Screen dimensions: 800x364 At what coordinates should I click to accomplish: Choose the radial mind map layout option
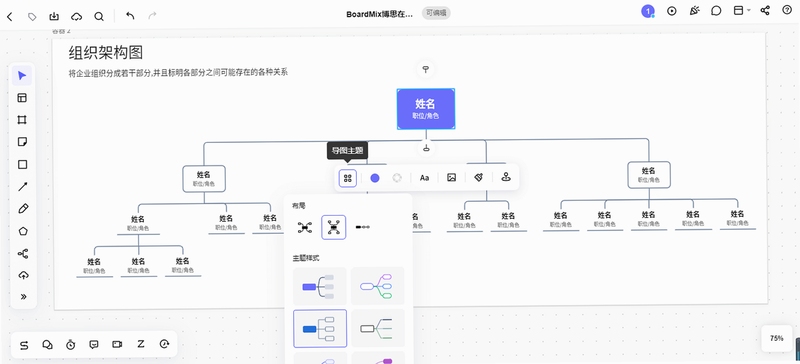(x=305, y=227)
